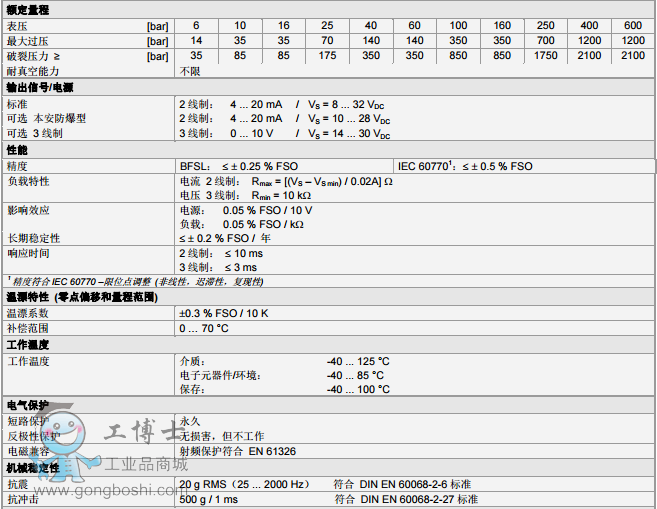Click gauge pressure value 100
The image size is (657, 509).
[x=458, y=26]
